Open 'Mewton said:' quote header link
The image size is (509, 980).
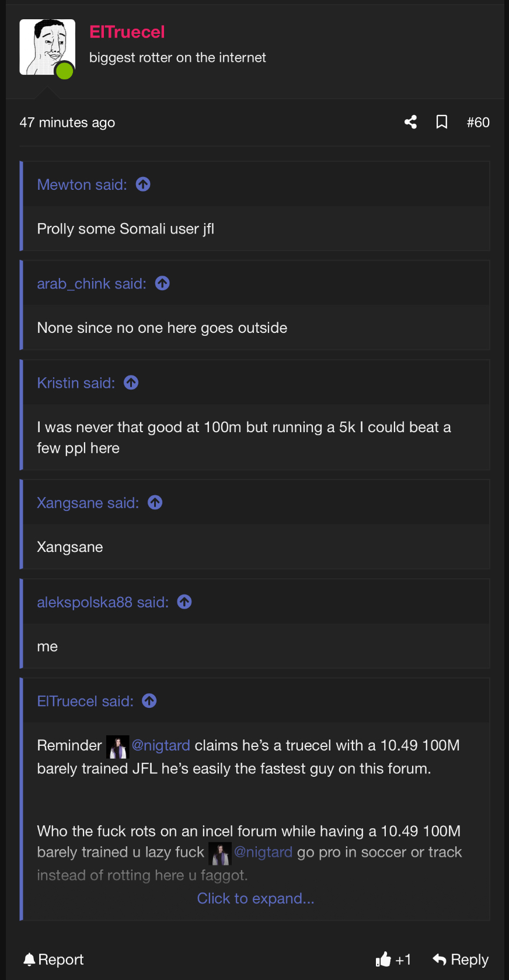(82, 185)
